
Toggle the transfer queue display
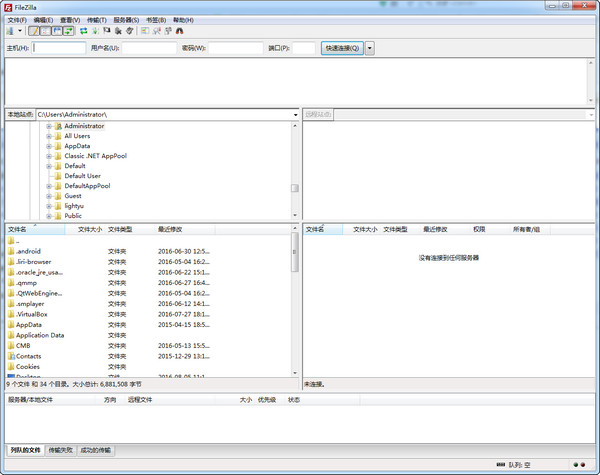pos(69,31)
